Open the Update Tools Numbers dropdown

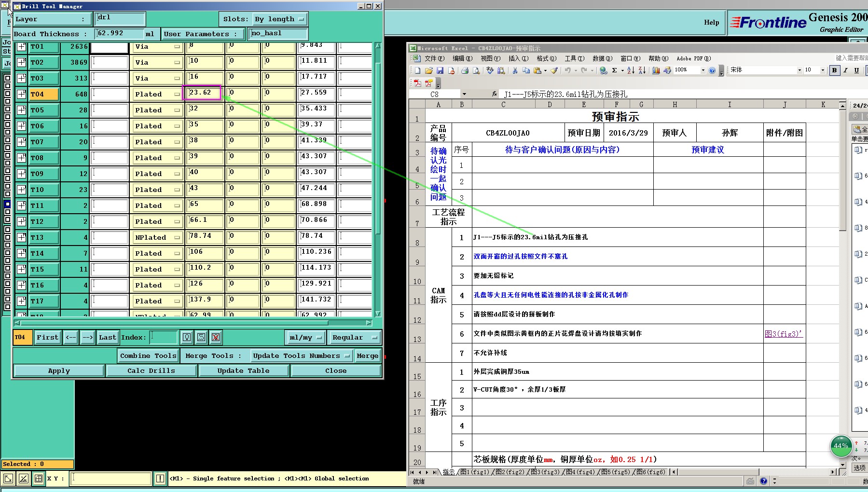tap(302, 356)
